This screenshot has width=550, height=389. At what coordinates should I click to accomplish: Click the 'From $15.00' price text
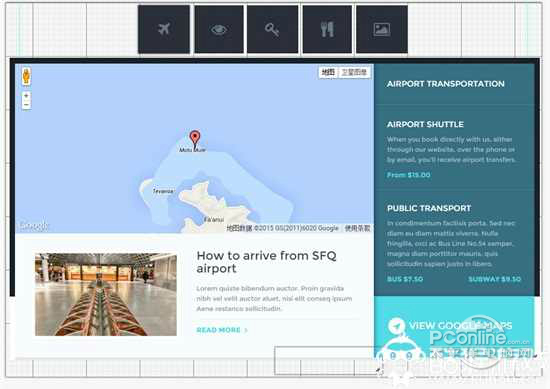(409, 175)
